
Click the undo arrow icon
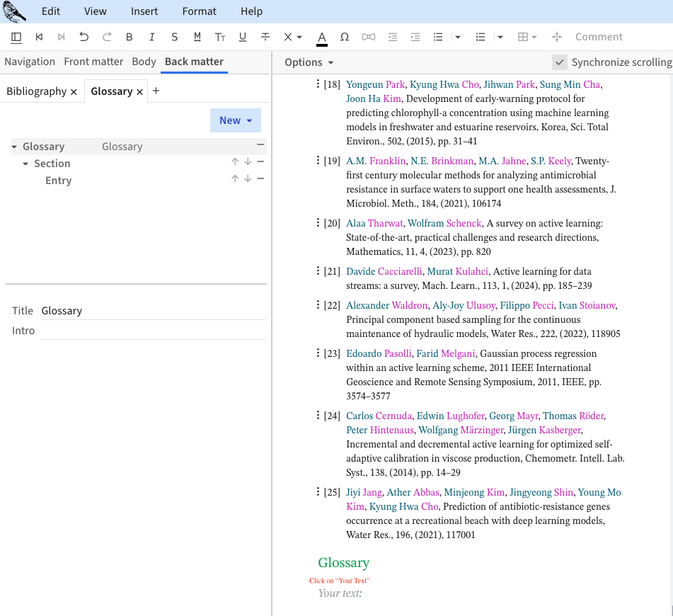tap(84, 37)
